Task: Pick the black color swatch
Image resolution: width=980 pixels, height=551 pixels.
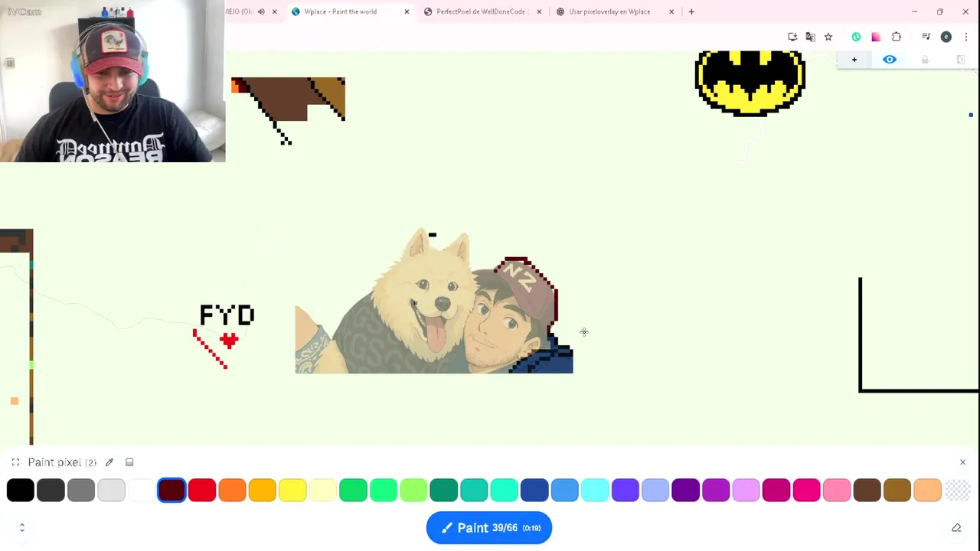Action: pos(21,490)
